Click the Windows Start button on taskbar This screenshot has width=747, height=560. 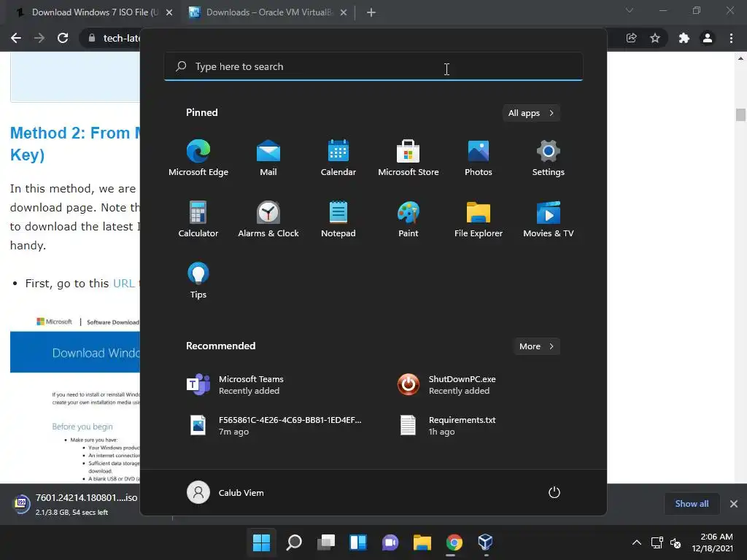coord(262,542)
